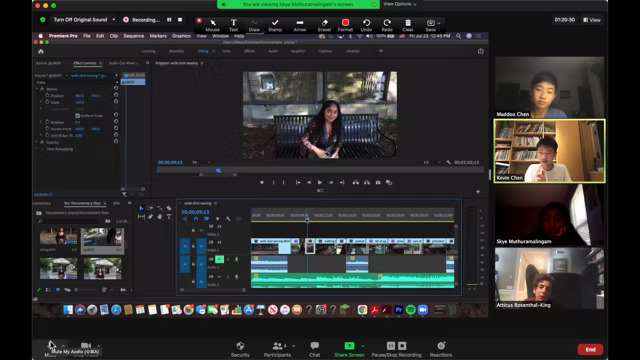Toggle Position animation stopwatch
Viewport: 640px width, 360px height.
pyautogui.click(x=47, y=95)
